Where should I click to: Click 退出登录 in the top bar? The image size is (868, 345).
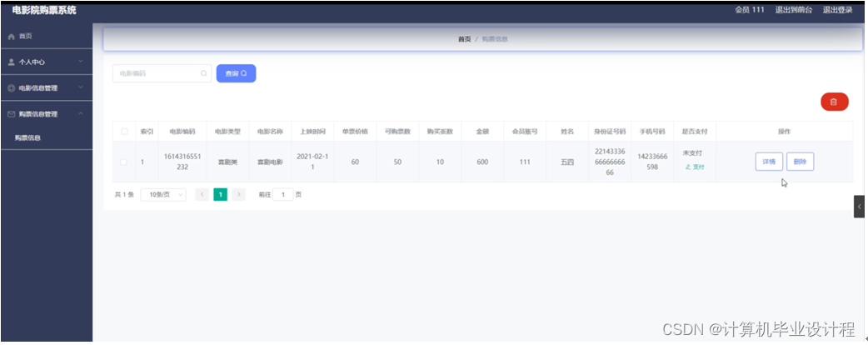tap(837, 9)
